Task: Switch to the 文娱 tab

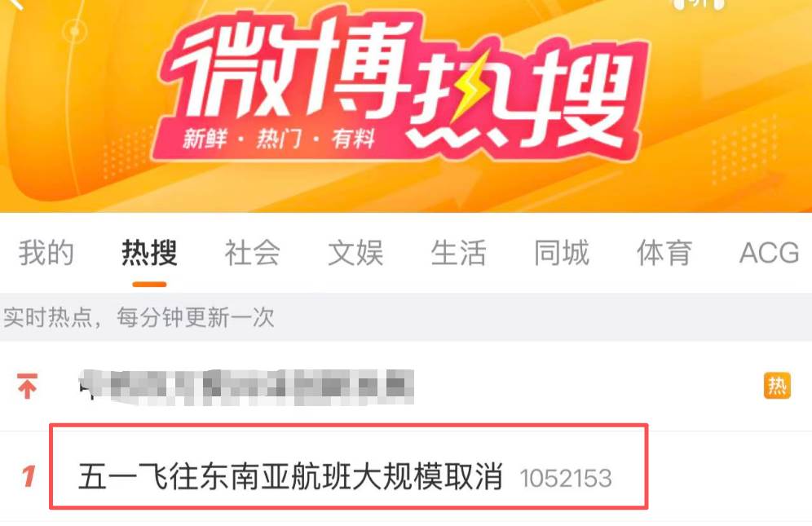Action: pos(355,253)
